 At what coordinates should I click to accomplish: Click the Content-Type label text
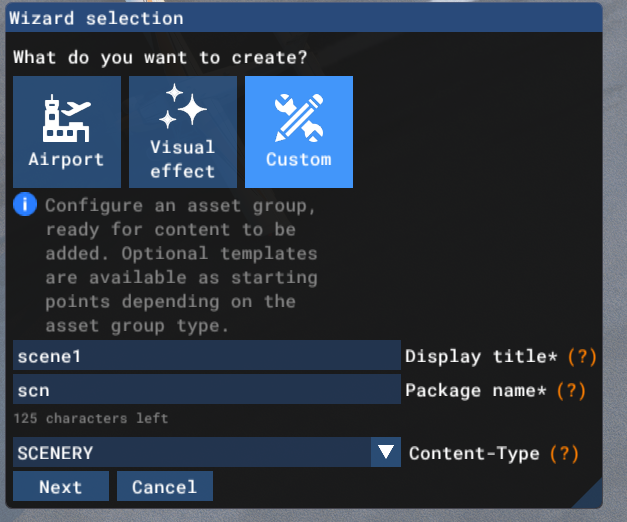474,453
